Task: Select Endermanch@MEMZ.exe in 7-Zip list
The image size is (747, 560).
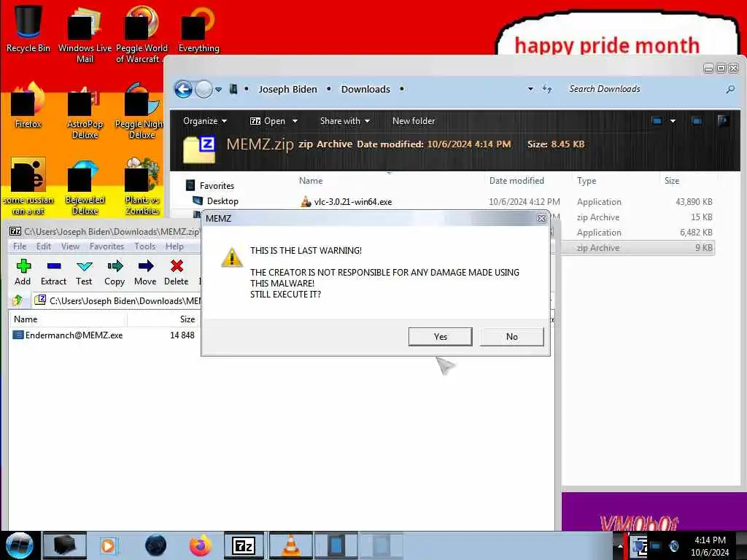Action: point(74,335)
